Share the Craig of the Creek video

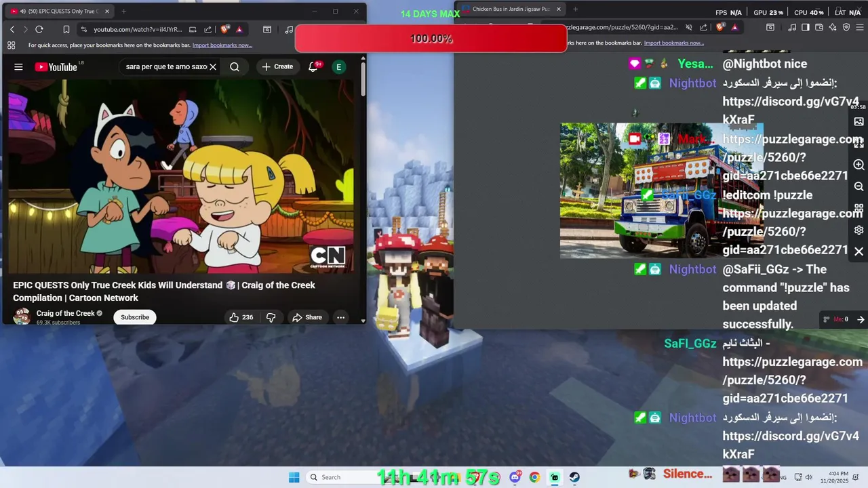(x=307, y=317)
